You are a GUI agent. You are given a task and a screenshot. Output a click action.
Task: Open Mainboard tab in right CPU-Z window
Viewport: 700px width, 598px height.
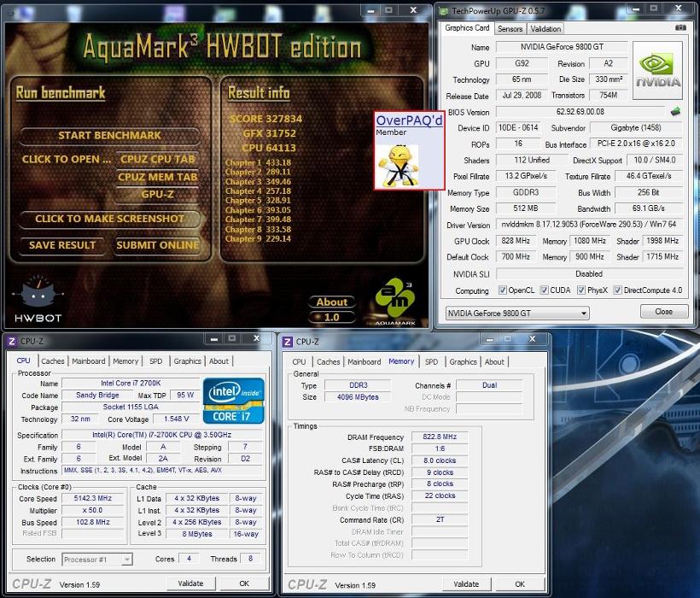click(365, 362)
